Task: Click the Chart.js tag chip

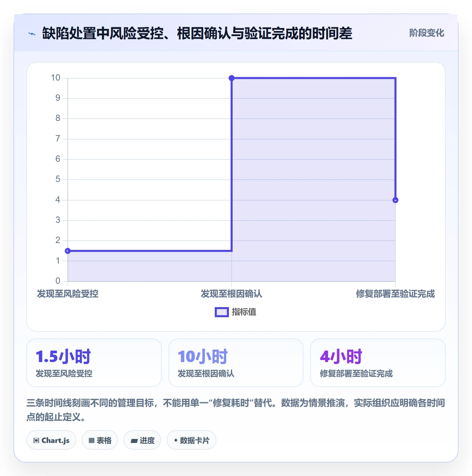Action: tap(51, 440)
